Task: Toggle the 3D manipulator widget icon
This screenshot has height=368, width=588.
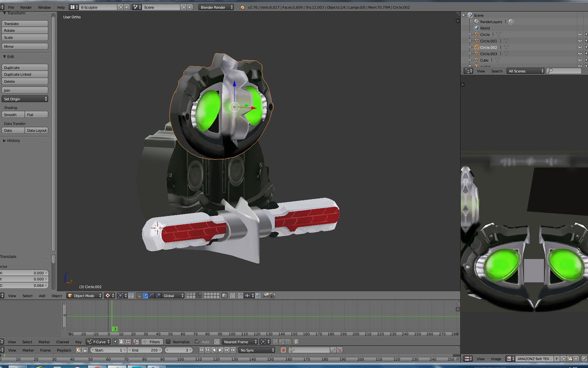Action: (x=139, y=296)
